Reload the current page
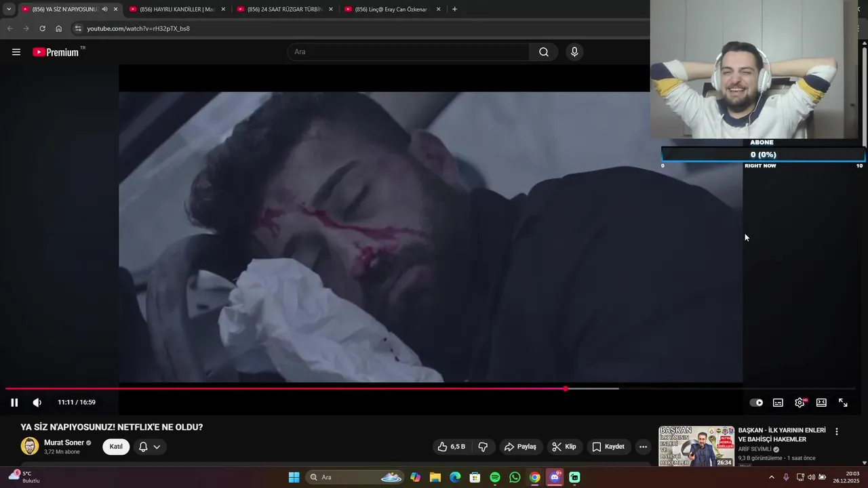 tap(42, 28)
